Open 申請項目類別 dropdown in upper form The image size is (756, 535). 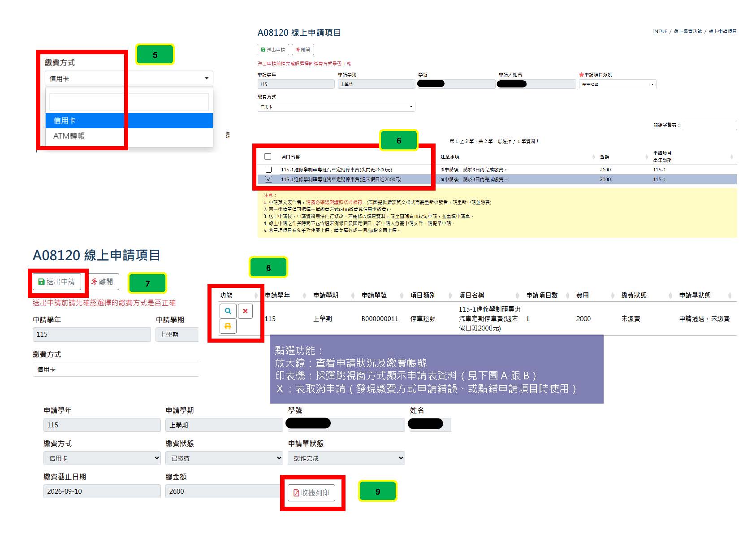(x=618, y=84)
